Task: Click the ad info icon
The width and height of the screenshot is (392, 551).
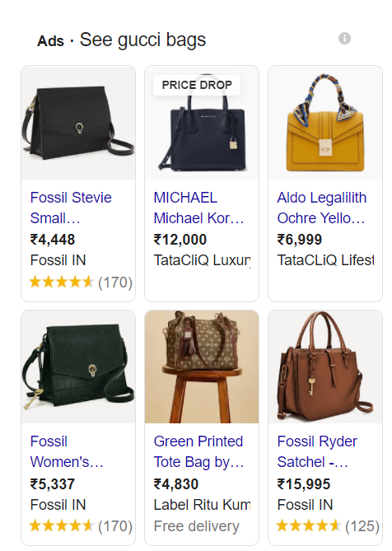Action: point(344,39)
